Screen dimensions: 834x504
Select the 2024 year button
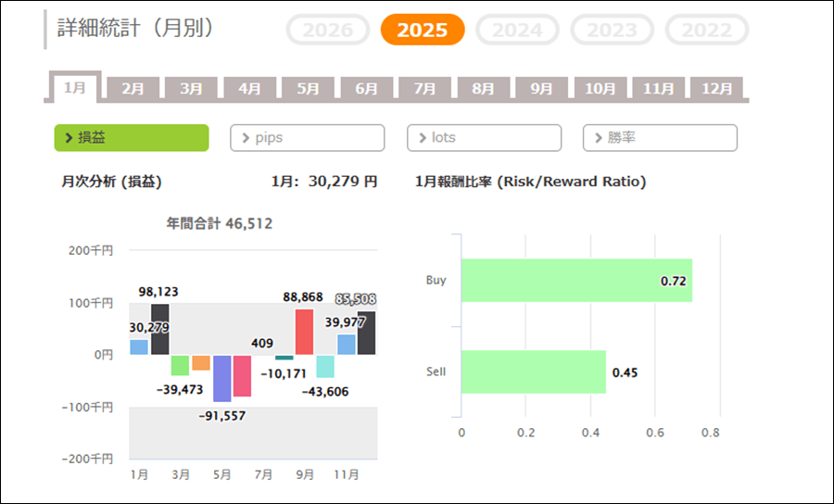(517, 31)
